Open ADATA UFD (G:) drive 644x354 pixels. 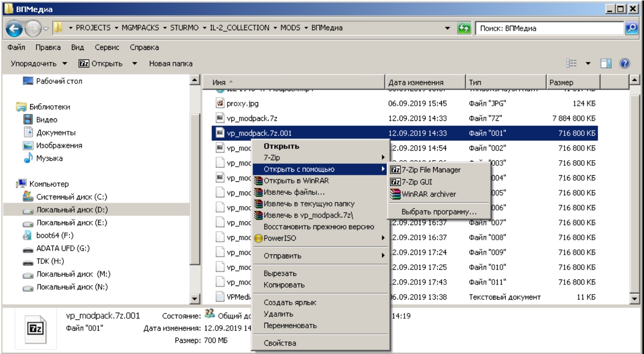pos(57,248)
